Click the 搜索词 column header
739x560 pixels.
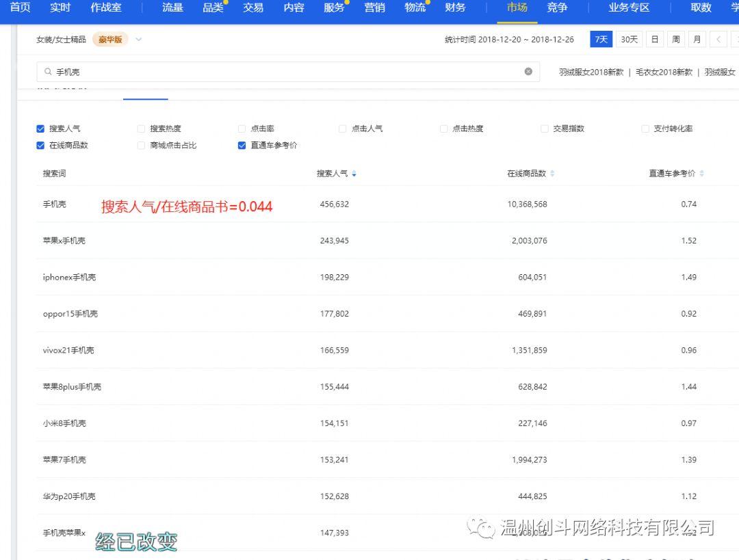point(54,174)
